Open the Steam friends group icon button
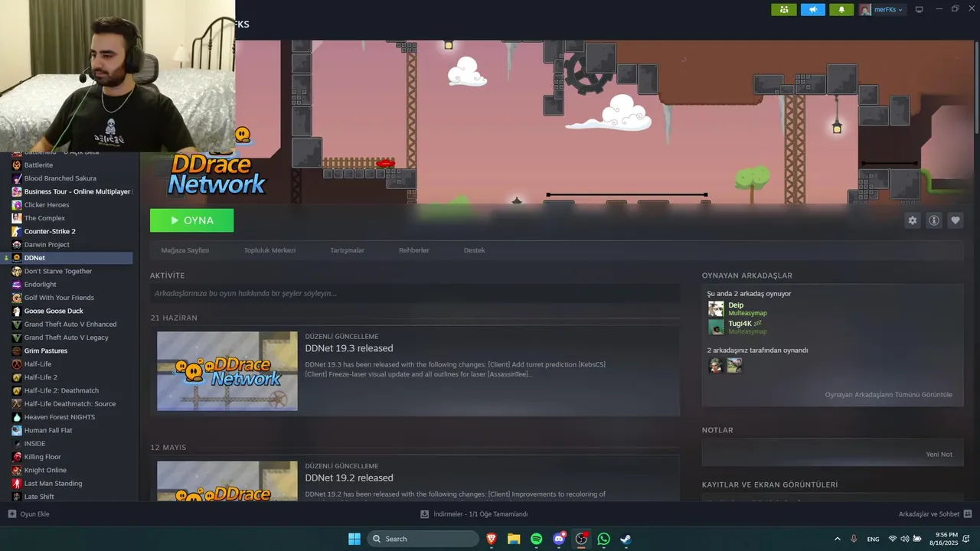This screenshot has width=980, height=551. pos(783,9)
